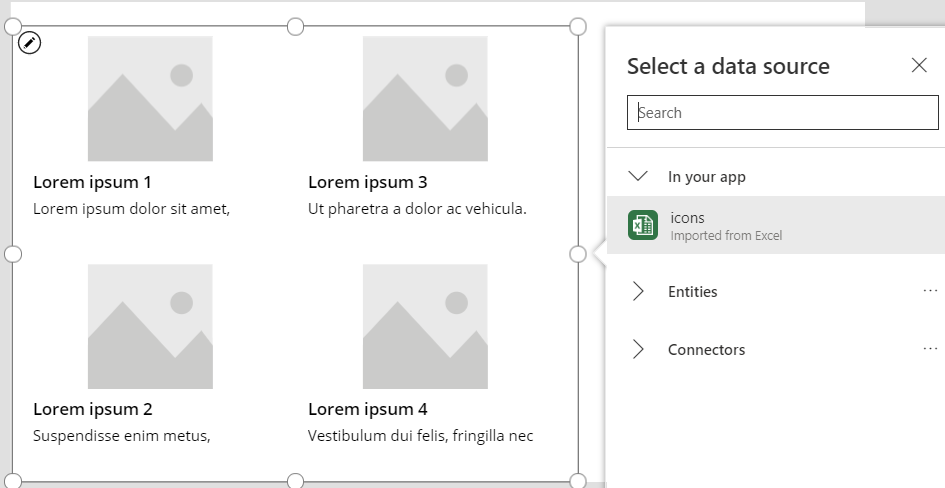Select the Lorem ipsum 1 image placeholder
Viewport: 945px width, 488px height.
click(150, 99)
